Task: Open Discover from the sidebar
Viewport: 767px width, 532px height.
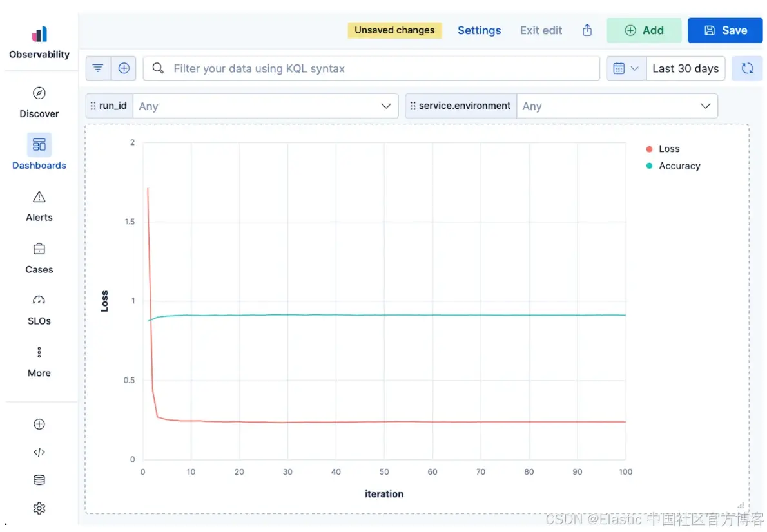Action: coord(39,102)
